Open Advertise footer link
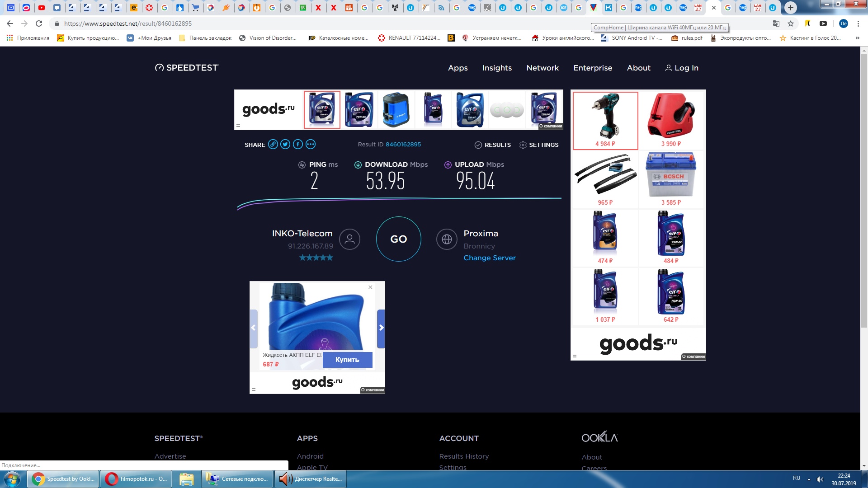This screenshot has width=868, height=488. pos(170,456)
